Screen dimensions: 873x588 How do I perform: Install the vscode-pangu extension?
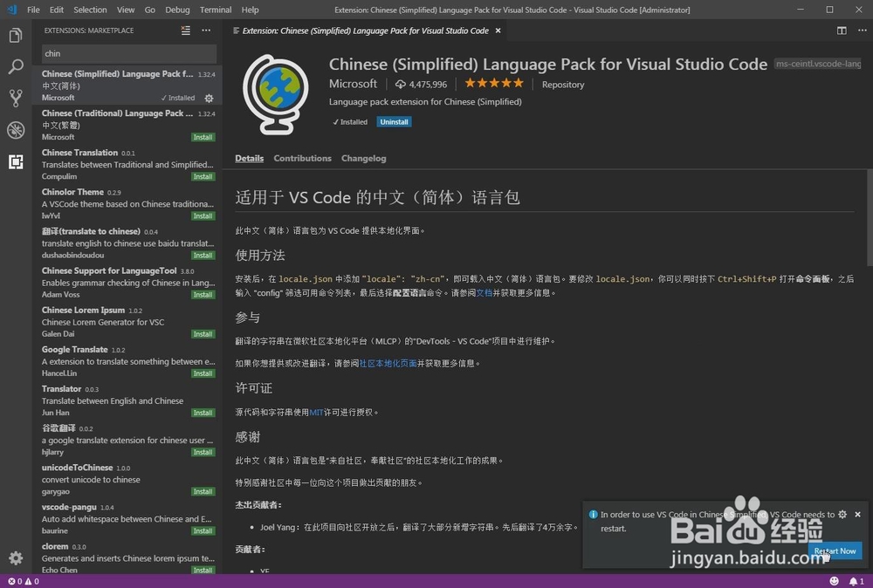tap(203, 530)
